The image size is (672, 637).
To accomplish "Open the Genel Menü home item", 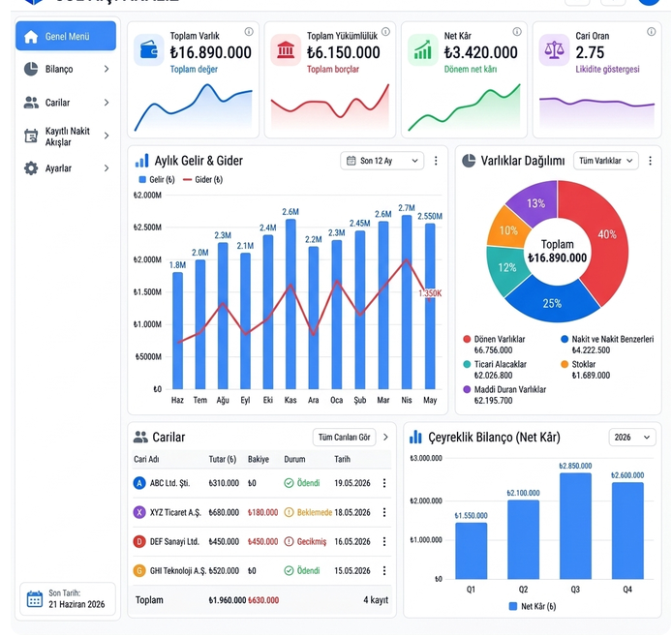I will 66,36.
